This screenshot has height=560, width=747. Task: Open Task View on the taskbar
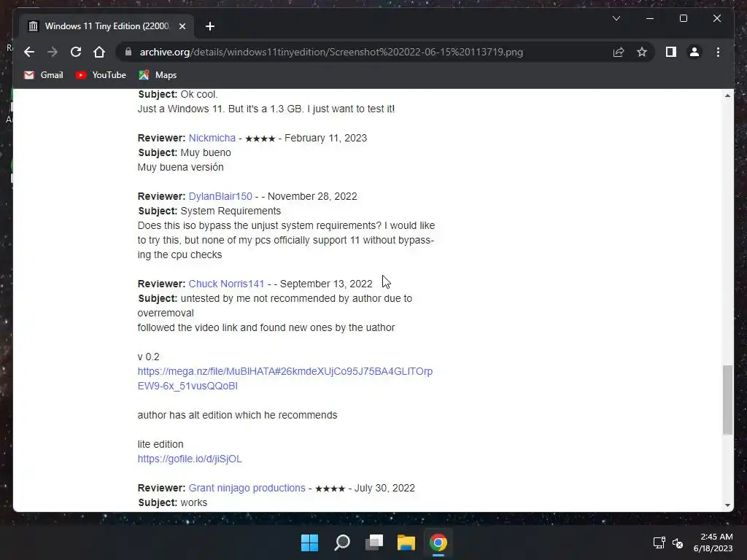click(x=374, y=542)
